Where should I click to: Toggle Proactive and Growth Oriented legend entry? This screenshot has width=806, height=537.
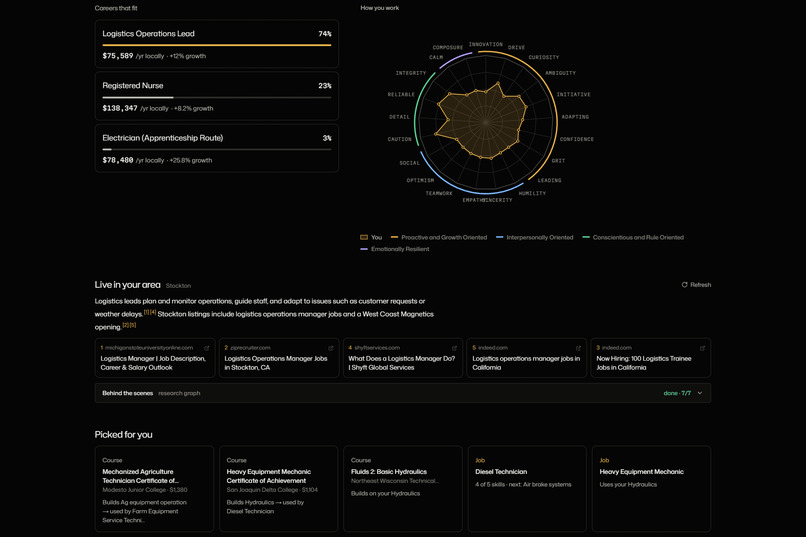tap(439, 237)
